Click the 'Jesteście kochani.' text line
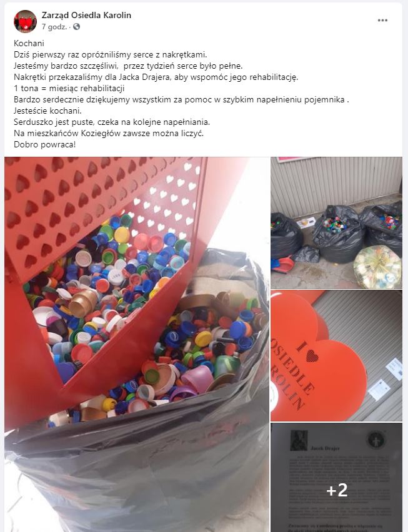Viewport: 408px width, 532px height. [47, 111]
